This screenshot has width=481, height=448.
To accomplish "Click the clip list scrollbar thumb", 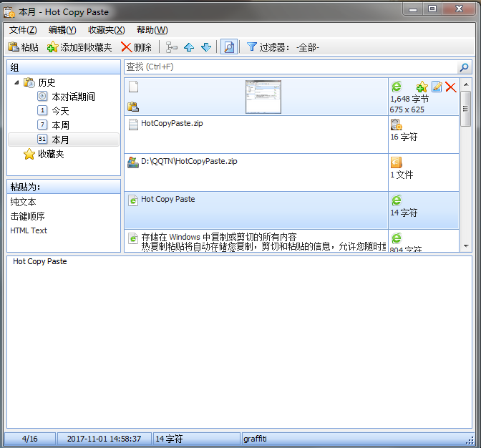I will click(x=466, y=109).
